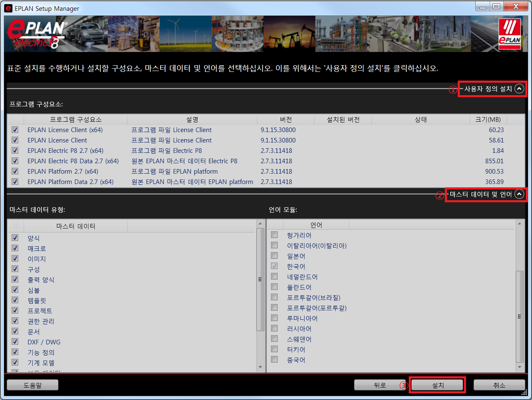Uncheck the 템플릿 checkbox
Screen dimensions: 532x400
click(x=15, y=300)
